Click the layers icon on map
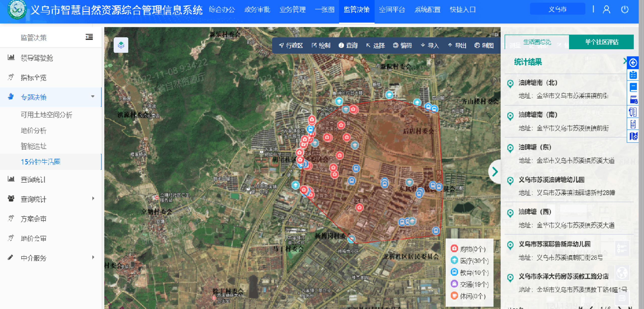Viewport: 644px width, 309px height. pyautogui.click(x=121, y=45)
